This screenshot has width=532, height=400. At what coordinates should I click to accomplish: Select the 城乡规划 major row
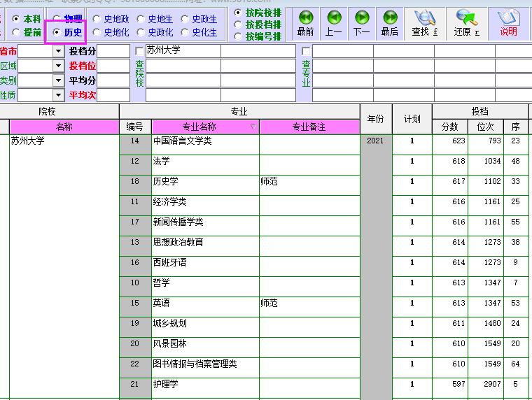click(x=205, y=327)
